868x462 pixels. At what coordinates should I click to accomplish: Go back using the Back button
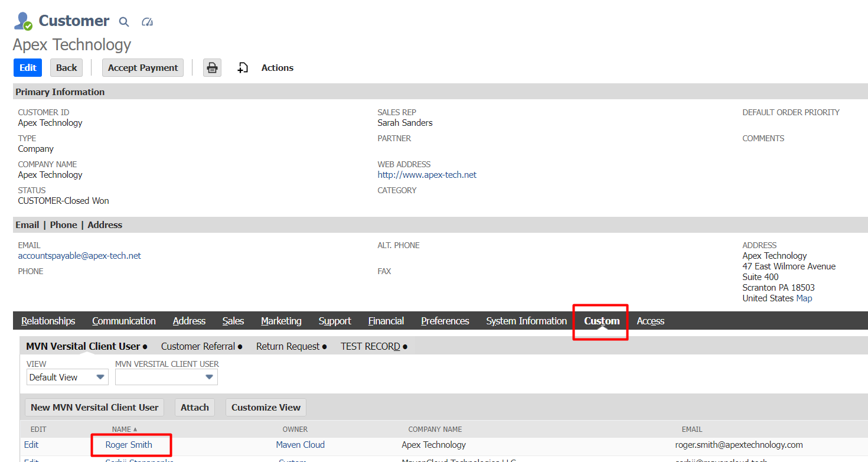click(x=66, y=68)
